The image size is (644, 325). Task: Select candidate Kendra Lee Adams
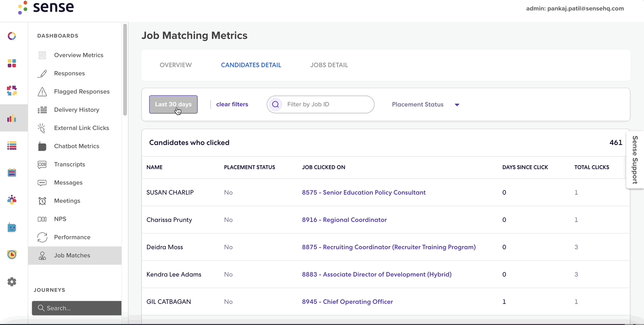174,274
